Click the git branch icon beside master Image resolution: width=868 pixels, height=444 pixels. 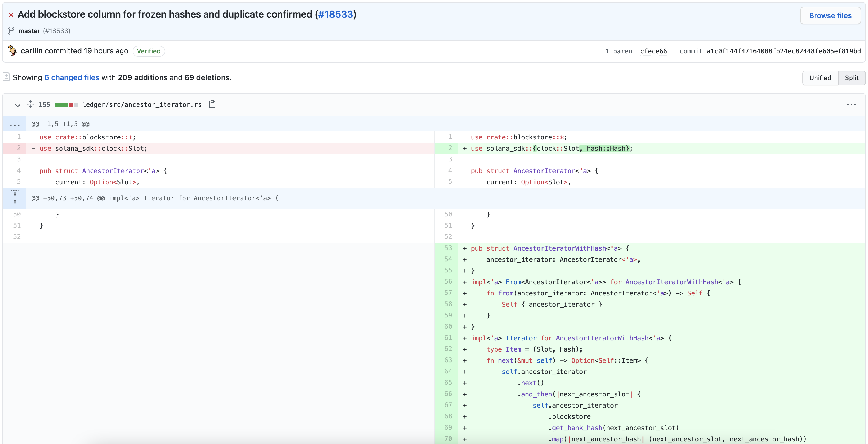11,31
